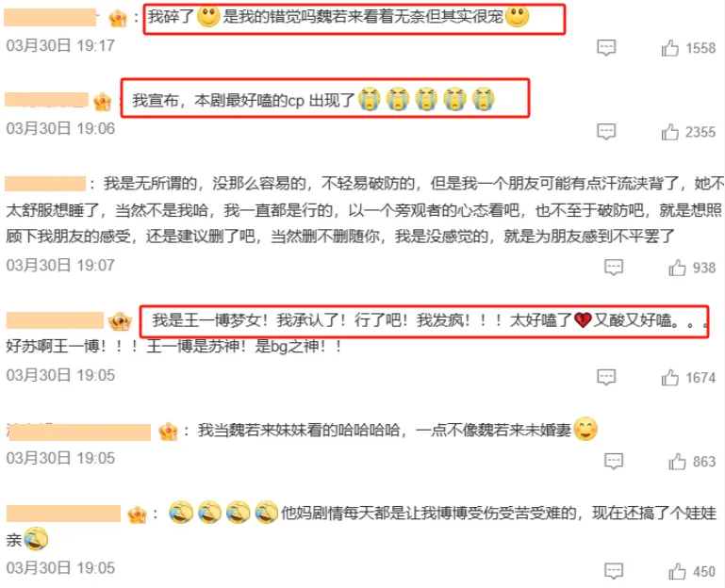Open username of the 19:07 long comment
Image resolution: width=725 pixels, height=588 pixels.
click(45, 184)
